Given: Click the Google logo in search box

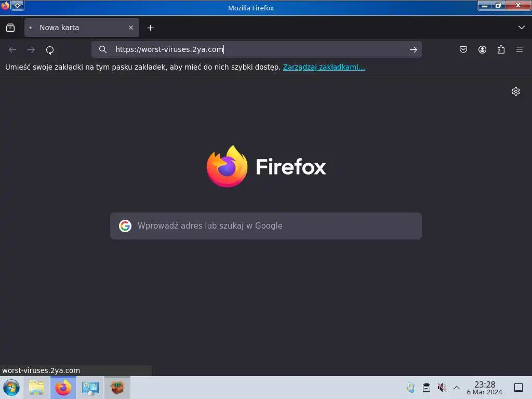Looking at the screenshot, I should (x=125, y=226).
